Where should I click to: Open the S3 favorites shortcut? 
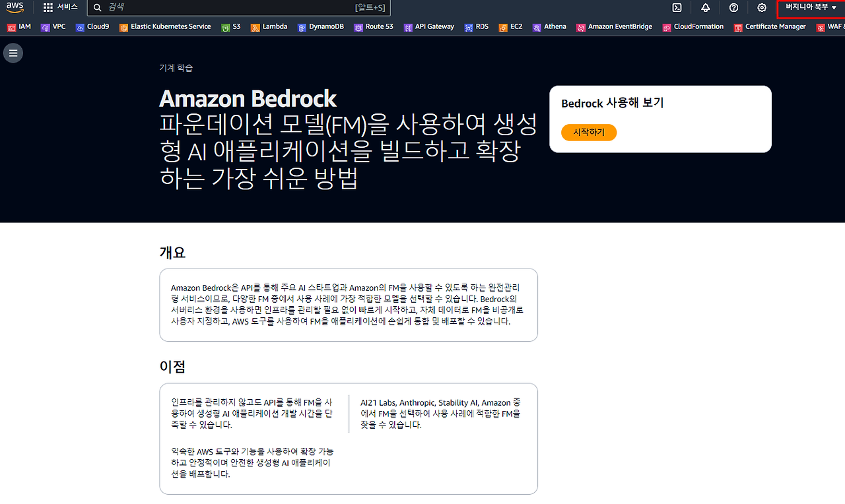tap(231, 27)
